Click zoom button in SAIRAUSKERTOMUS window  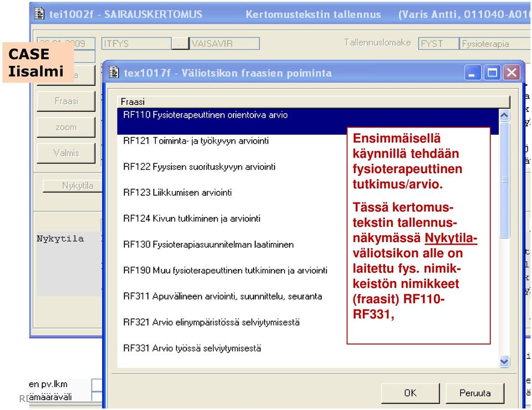66,127
